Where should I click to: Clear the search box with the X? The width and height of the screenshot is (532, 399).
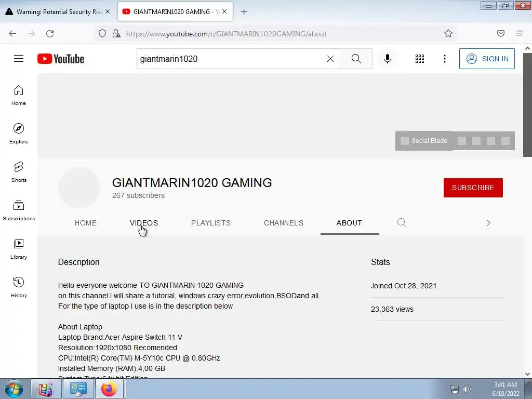(330, 59)
